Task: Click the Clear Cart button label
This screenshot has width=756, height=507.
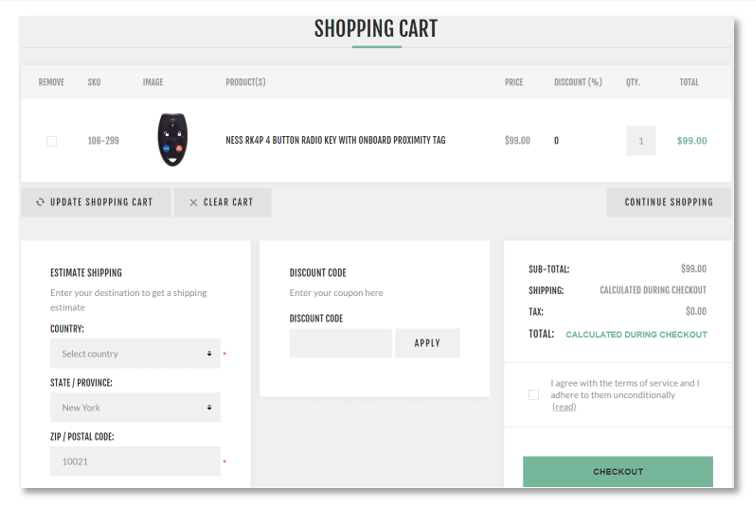Action: [228, 202]
